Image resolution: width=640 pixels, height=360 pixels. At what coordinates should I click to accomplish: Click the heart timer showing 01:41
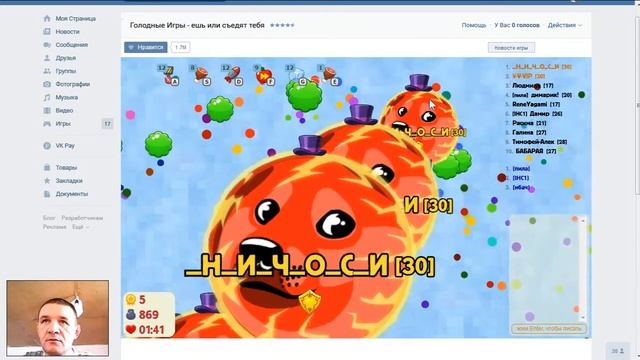point(145,329)
